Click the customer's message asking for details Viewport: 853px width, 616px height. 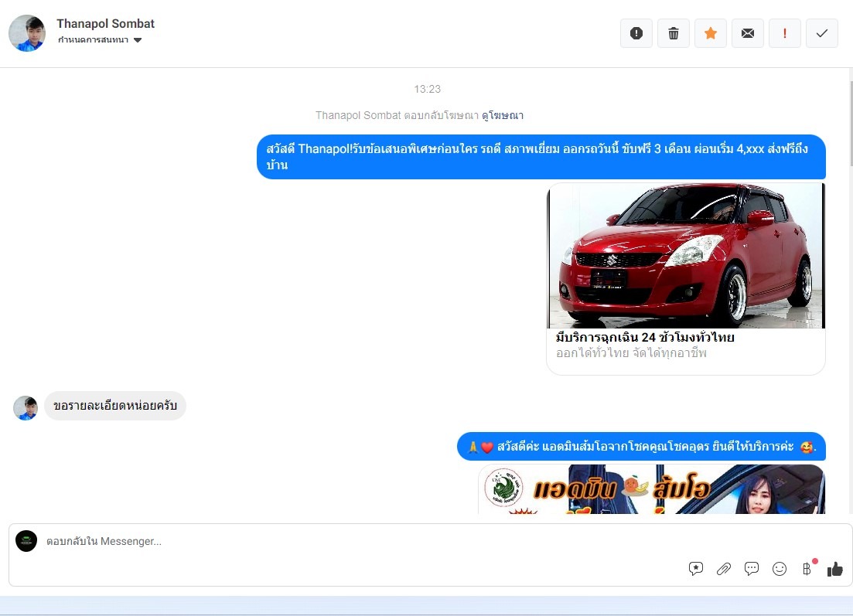[115, 406]
